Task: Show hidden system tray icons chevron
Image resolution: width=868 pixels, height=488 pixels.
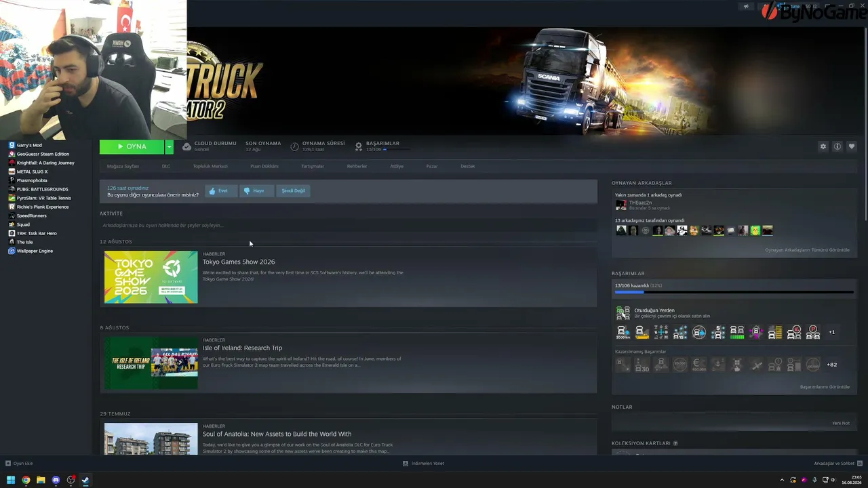Action: [782, 480]
